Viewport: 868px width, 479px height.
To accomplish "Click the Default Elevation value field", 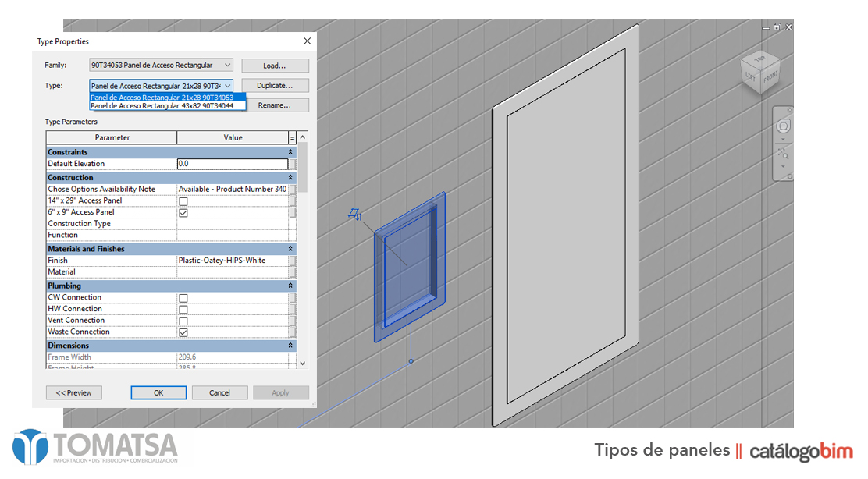I will [233, 165].
